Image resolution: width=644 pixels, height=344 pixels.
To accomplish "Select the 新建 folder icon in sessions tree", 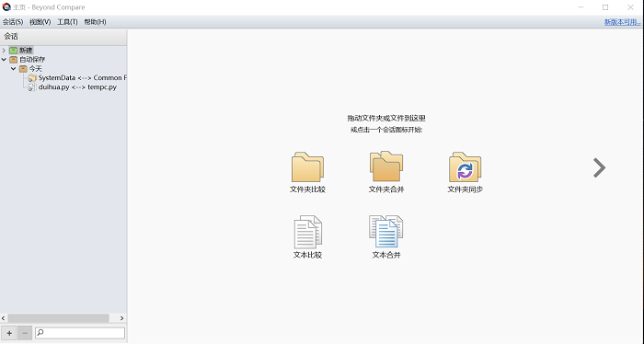I will click(14, 50).
